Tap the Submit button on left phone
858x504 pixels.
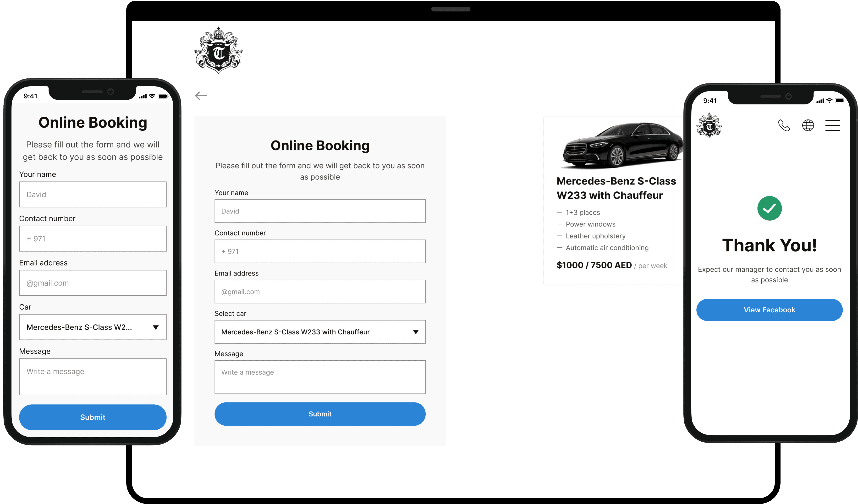click(93, 417)
